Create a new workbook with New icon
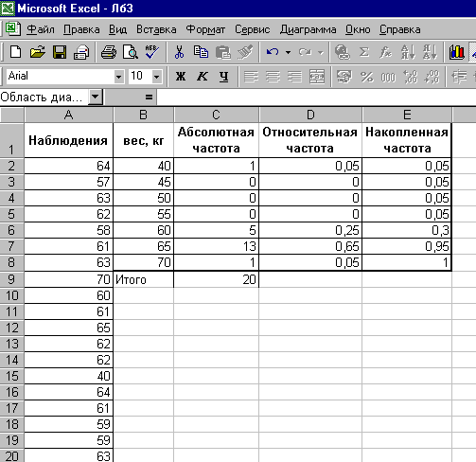The height and width of the screenshot is (462, 476). (x=15, y=52)
